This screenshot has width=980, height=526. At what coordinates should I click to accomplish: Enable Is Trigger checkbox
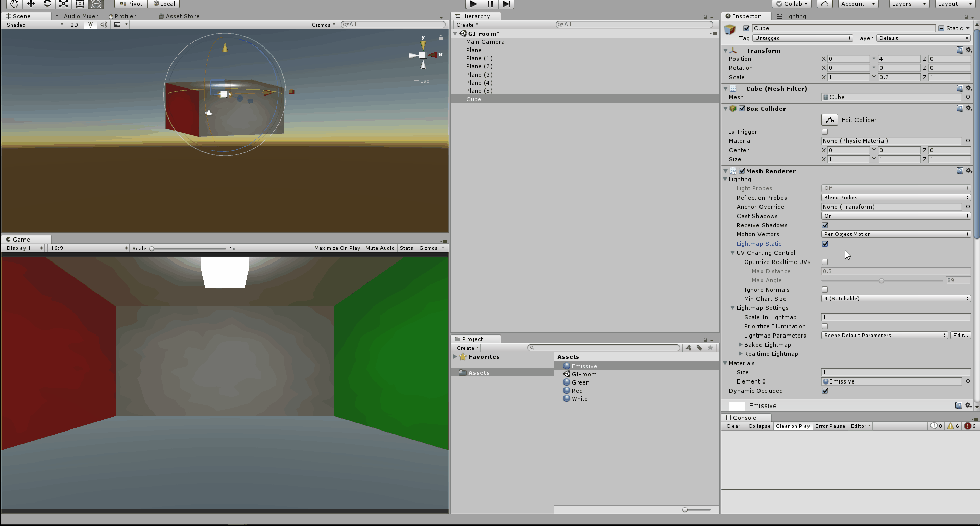pyautogui.click(x=825, y=132)
